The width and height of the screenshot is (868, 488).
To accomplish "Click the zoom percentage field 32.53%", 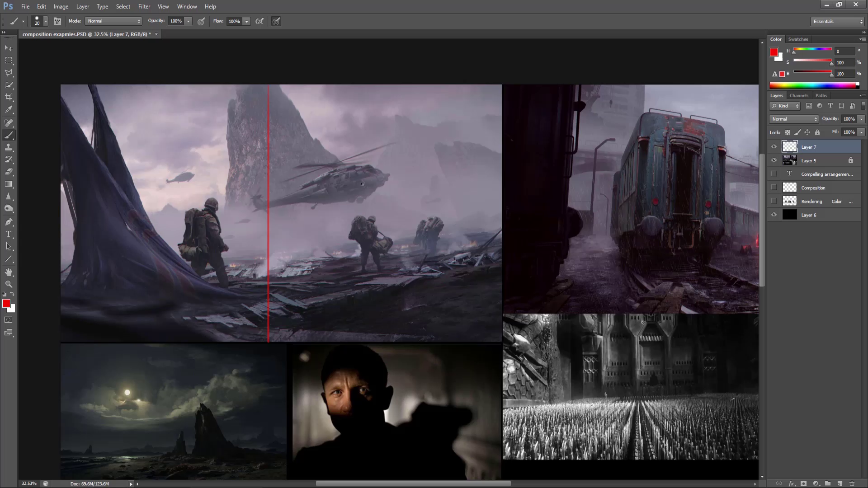I will point(29,483).
